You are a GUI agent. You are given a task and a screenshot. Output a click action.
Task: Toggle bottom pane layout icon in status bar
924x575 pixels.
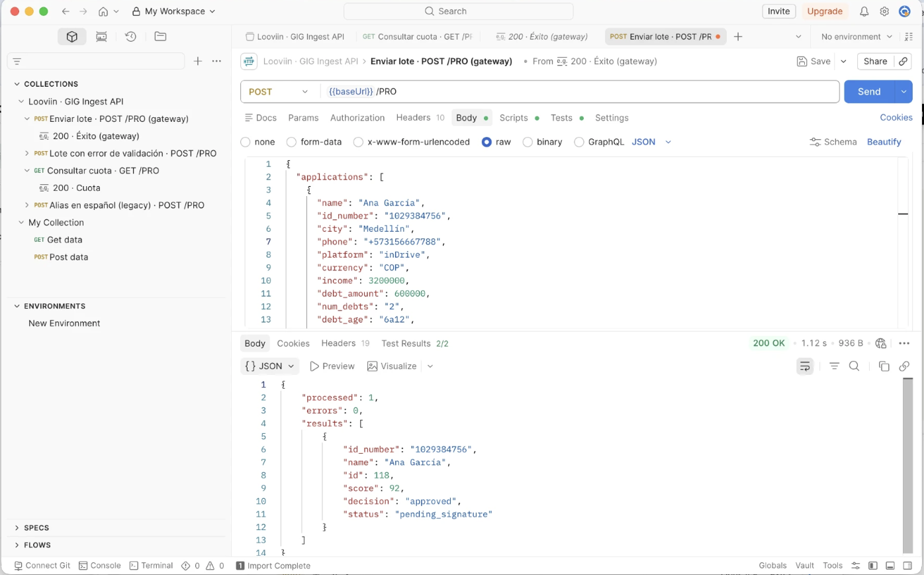890,566
